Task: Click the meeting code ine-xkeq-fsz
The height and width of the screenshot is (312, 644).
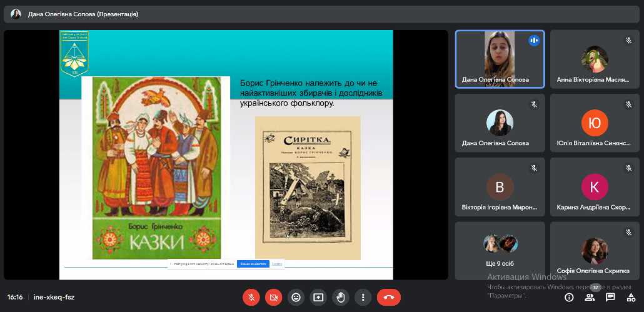Action: (x=54, y=297)
